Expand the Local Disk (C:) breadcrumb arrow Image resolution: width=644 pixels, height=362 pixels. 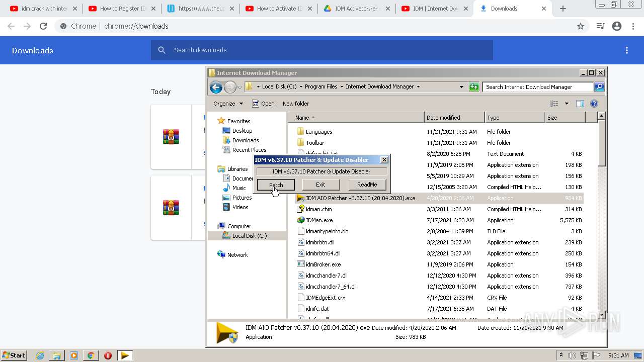click(x=301, y=86)
